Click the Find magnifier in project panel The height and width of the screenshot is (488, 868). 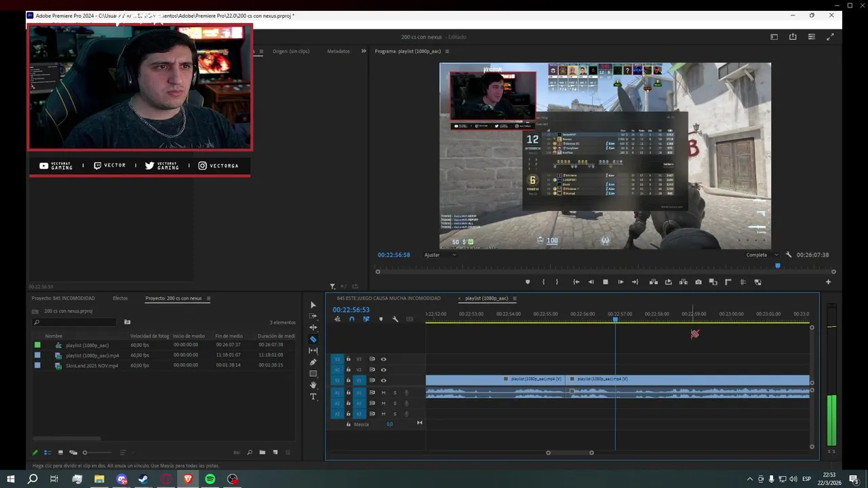click(250, 453)
